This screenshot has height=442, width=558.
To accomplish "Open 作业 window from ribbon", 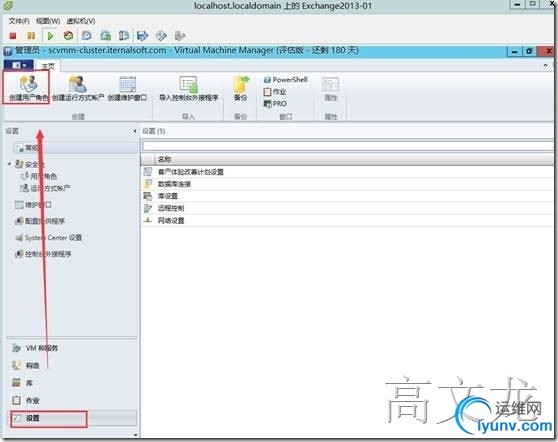I will (275, 92).
